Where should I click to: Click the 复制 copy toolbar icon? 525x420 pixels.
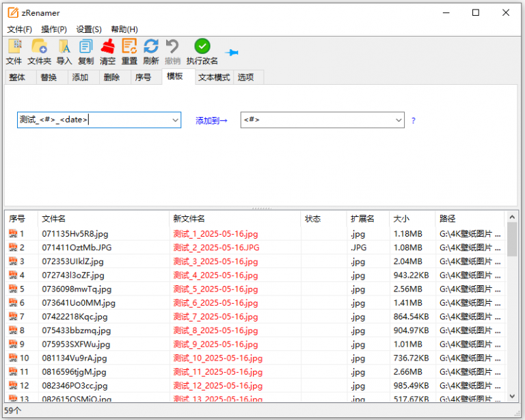(x=85, y=51)
